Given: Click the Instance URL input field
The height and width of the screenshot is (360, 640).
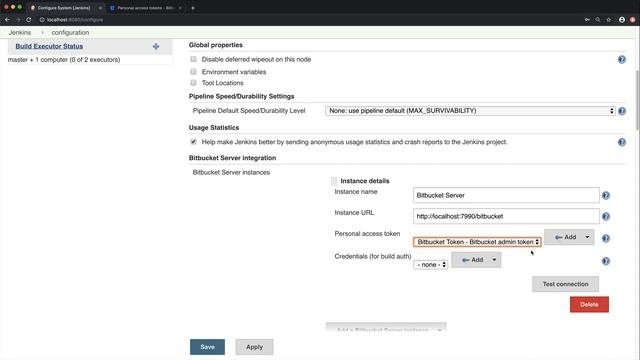Looking at the screenshot, I should [x=506, y=216].
